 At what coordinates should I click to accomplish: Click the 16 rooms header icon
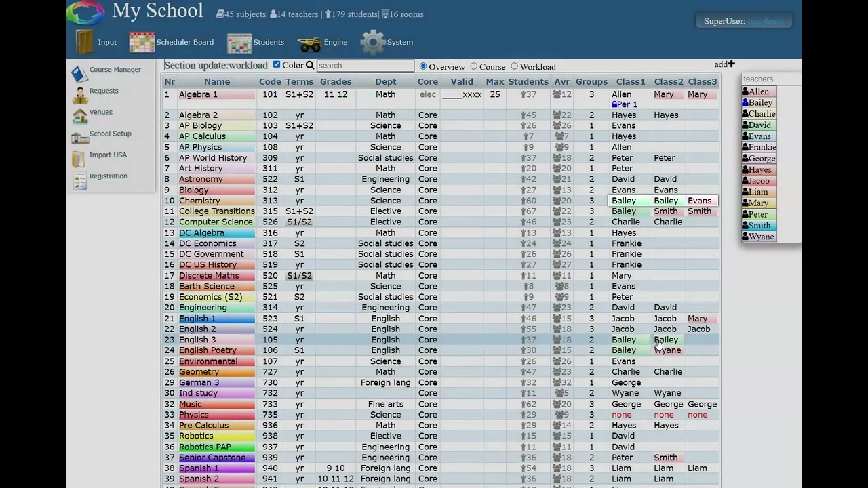(x=385, y=14)
